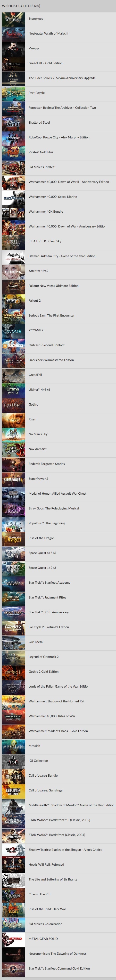This screenshot has width=116, height=980.
Task: Open Fallout: New Vegas Ultimate Edition entry
Action: (x=53, y=286)
